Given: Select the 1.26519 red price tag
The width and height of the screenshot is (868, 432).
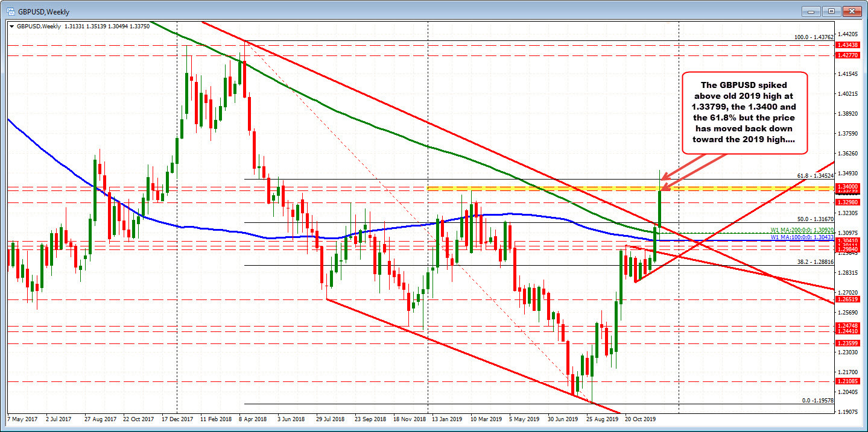Looking at the screenshot, I should [848, 299].
